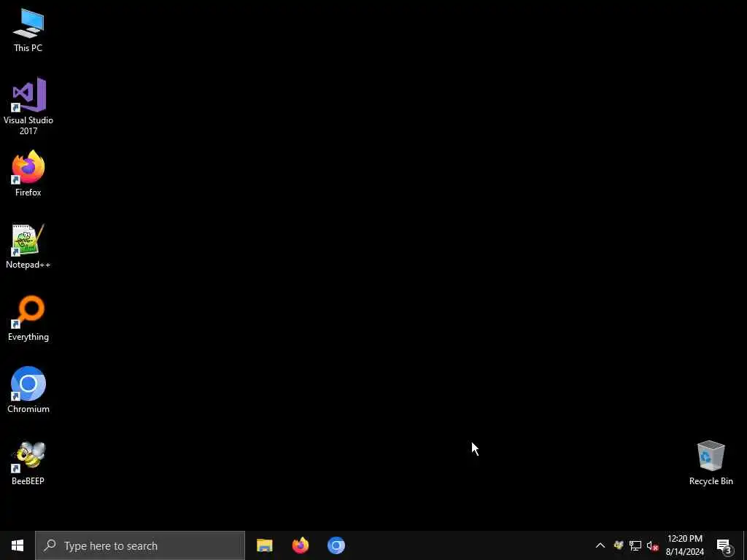Open the Windows Start menu

point(18,545)
